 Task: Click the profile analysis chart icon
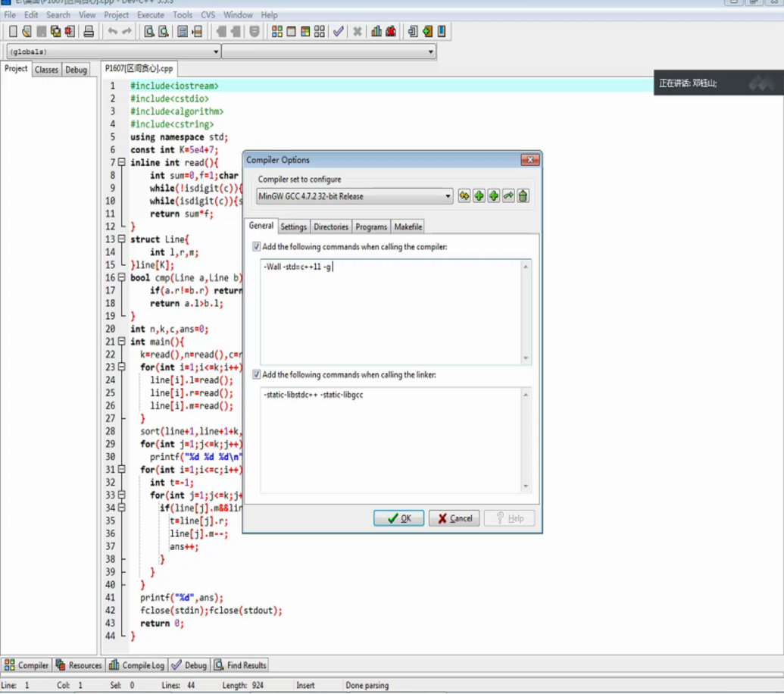pyautogui.click(x=376, y=31)
